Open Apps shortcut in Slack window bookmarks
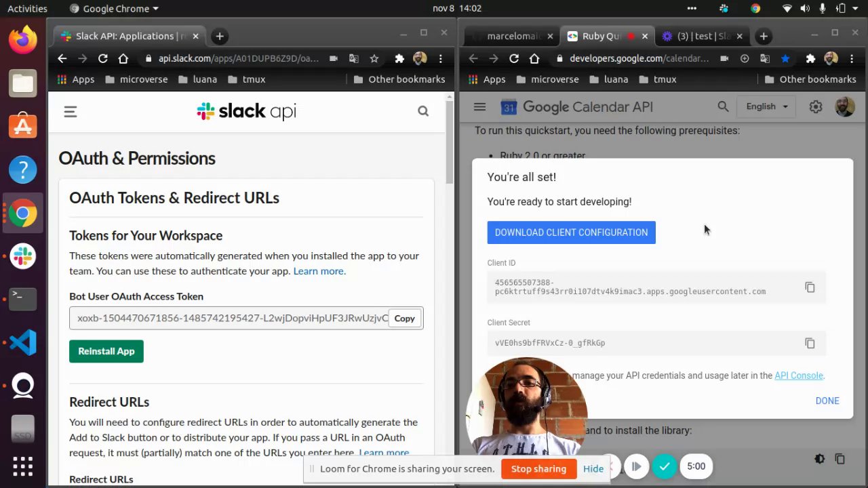Image resolution: width=868 pixels, height=488 pixels. pos(76,79)
